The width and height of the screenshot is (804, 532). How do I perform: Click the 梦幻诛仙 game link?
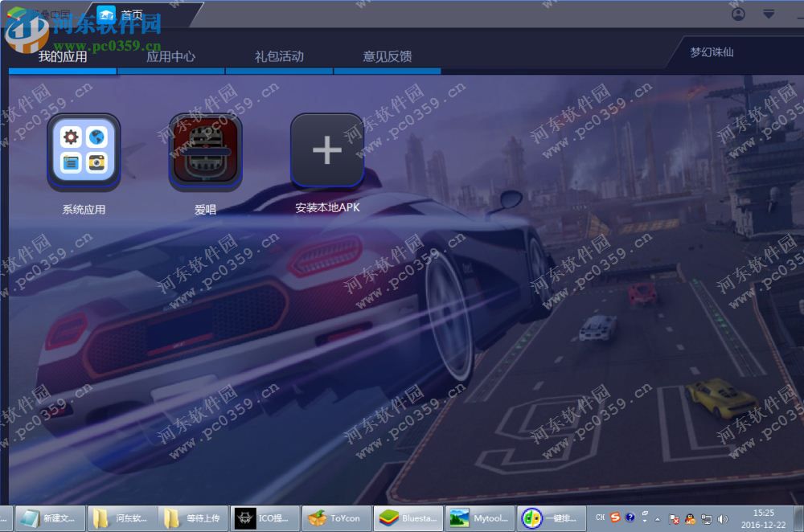[712, 52]
